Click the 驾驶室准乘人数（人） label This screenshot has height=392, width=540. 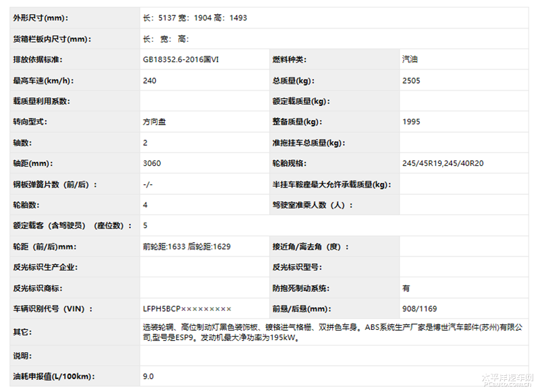click(x=313, y=205)
